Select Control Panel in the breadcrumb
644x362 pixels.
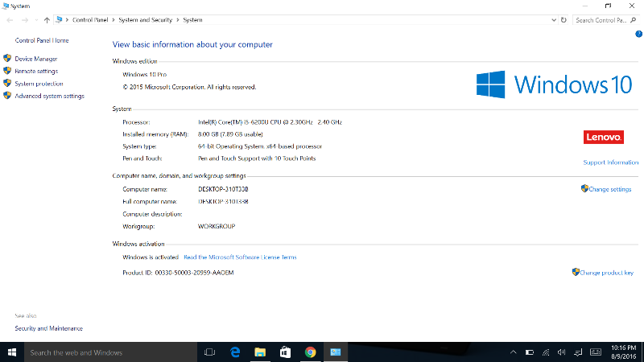coord(90,19)
